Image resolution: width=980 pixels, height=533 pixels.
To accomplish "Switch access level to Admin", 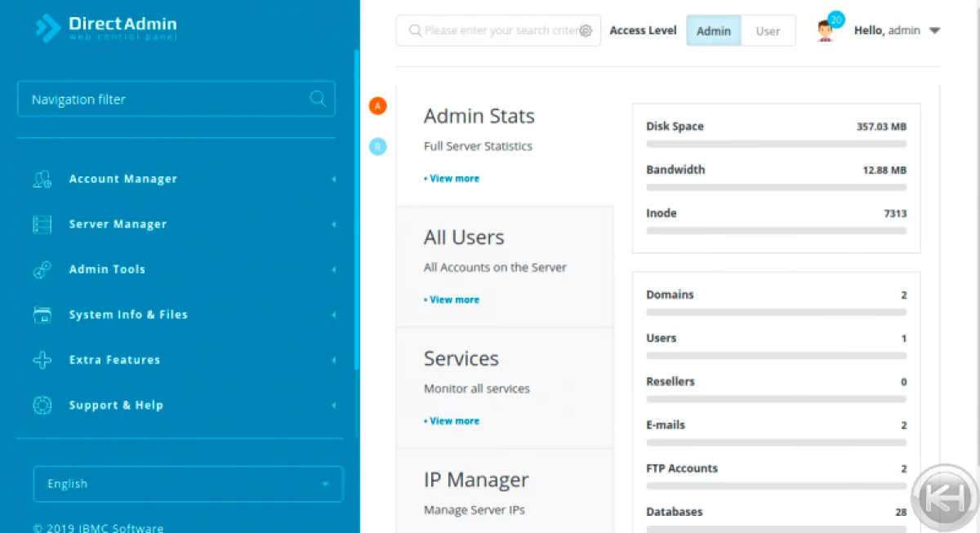I will coord(714,31).
